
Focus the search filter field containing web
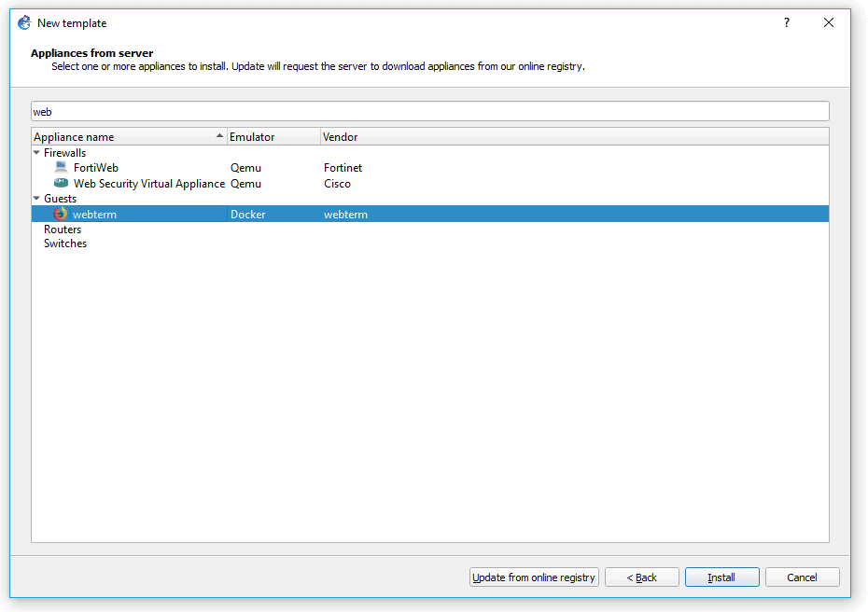(x=429, y=111)
